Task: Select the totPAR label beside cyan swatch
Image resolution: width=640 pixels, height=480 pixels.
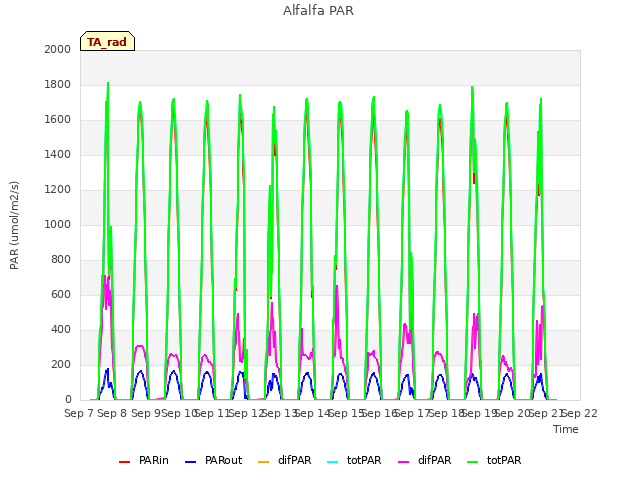Action: 364,460
